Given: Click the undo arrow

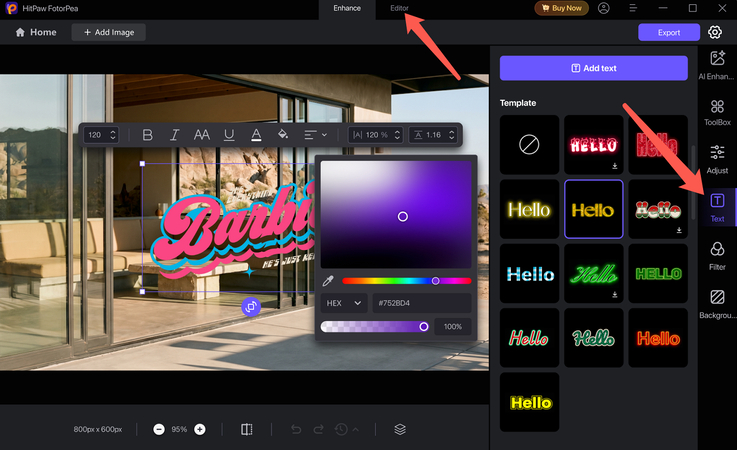Looking at the screenshot, I should click(296, 429).
